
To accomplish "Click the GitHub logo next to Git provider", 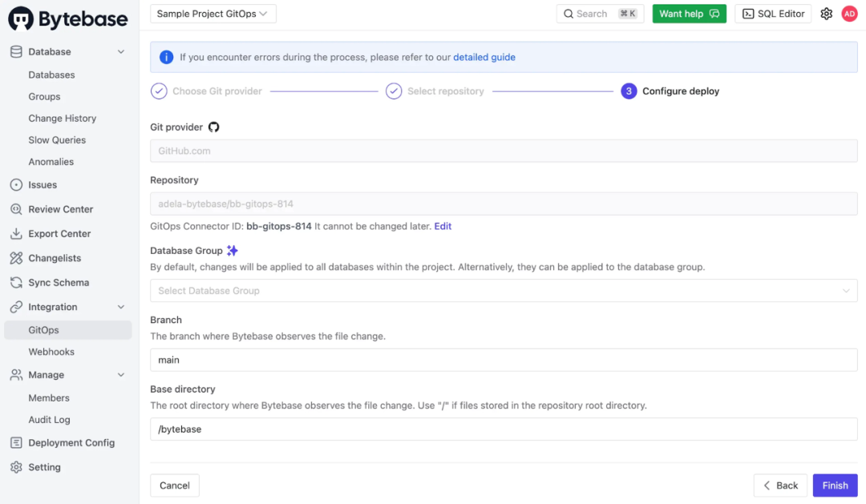I will (x=214, y=127).
